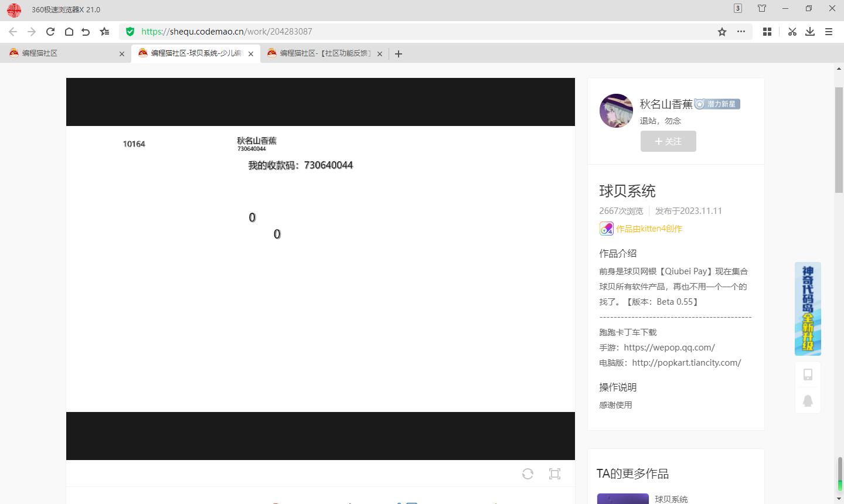The width and height of the screenshot is (844, 504).
Task: Open author avatar of 秋名山香蕉
Action: (616, 110)
